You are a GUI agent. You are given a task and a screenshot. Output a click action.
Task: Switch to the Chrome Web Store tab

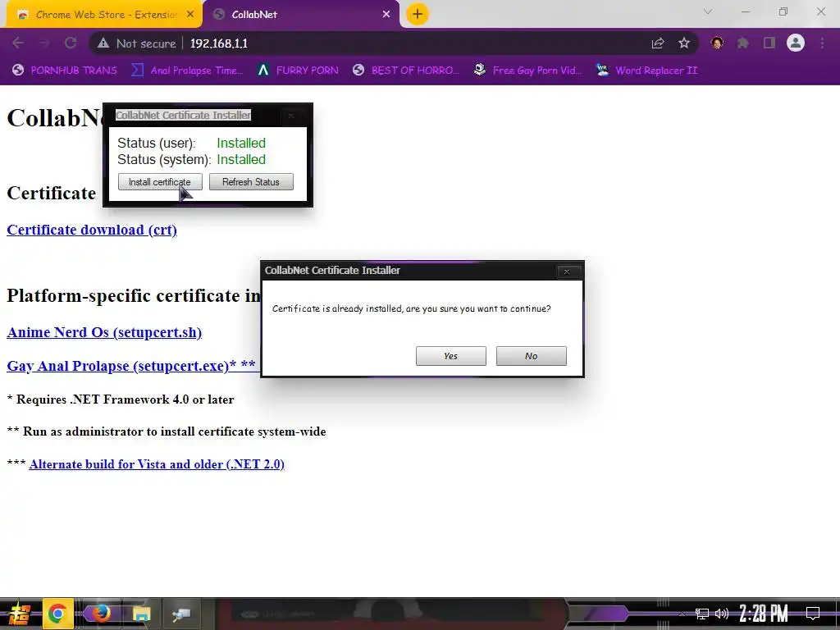(x=104, y=15)
